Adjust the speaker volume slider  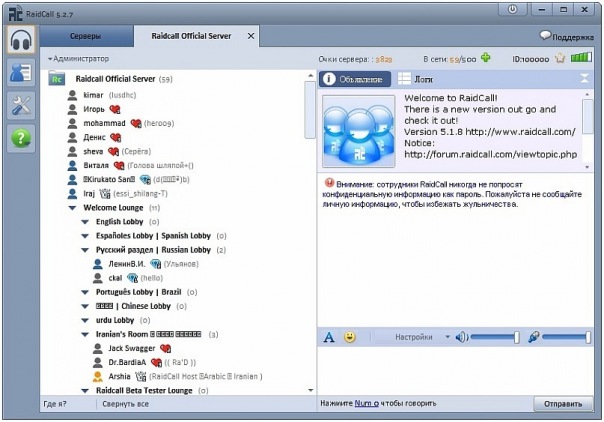pos(495,337)
